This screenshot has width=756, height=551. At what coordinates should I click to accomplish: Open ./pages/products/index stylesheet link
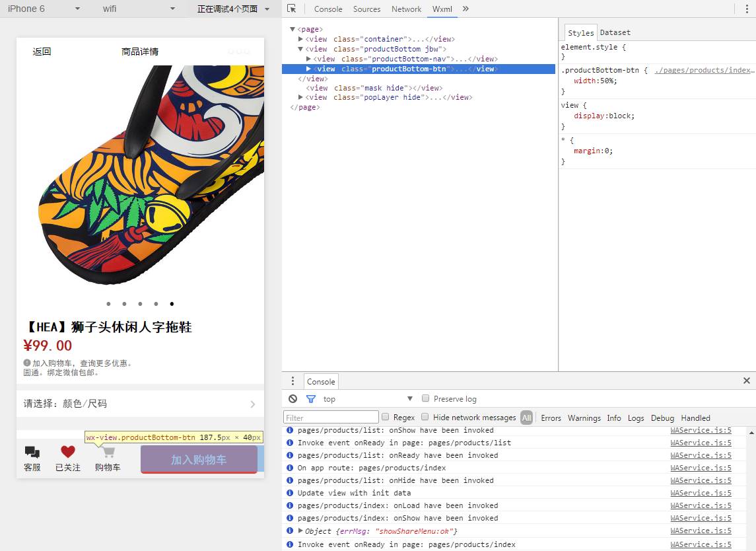704,70
